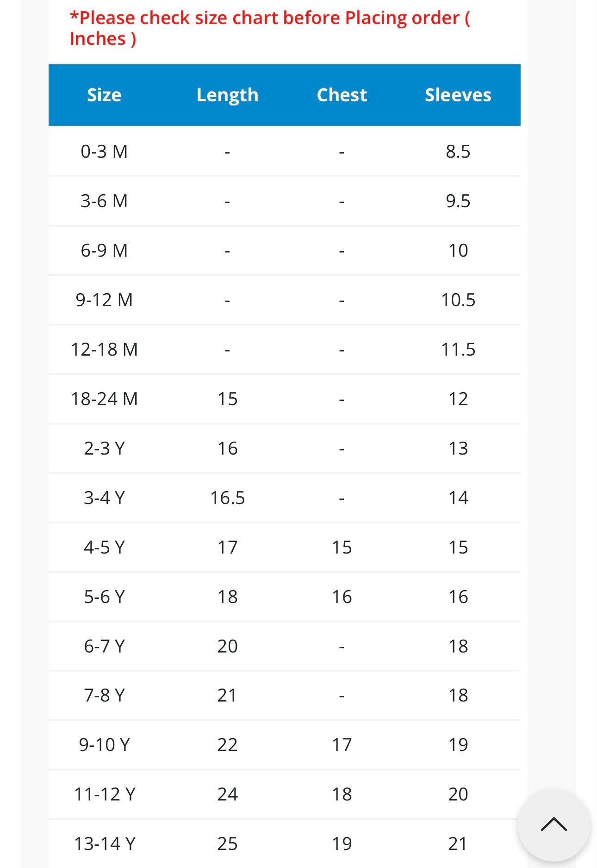This screenshot has width=597, height=868.
Task: Tap the scroll-to-top arrow button
Action: [x=553, y=825]
